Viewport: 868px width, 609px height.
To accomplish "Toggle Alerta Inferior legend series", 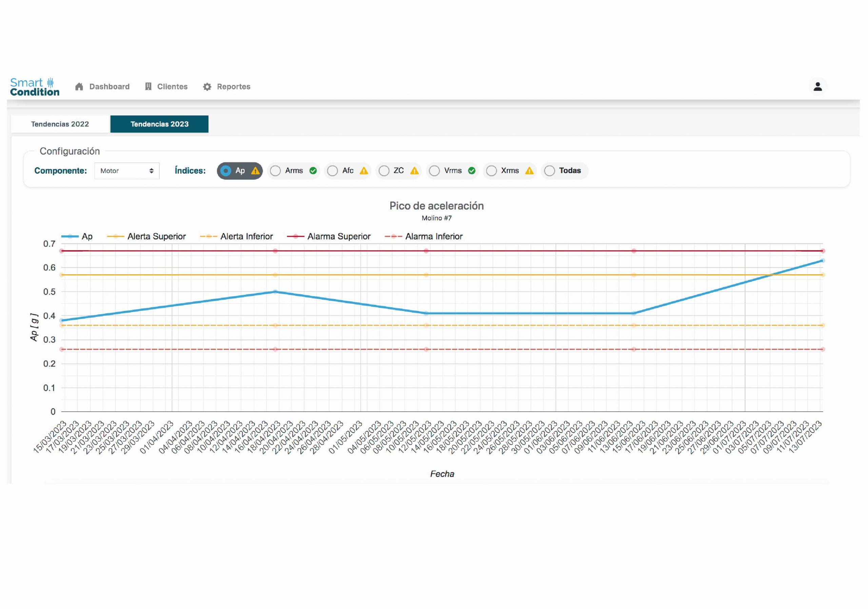I will tap(246, 237).
